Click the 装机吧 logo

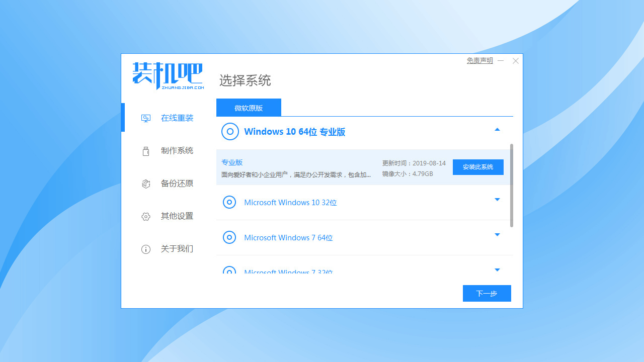click(168, 76)
